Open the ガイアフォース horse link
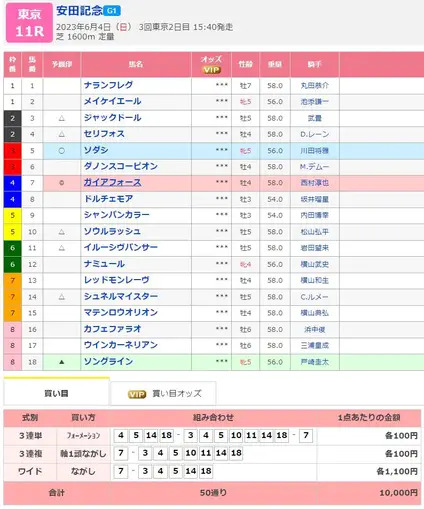424x509 pixels. (x=112, y=182)
